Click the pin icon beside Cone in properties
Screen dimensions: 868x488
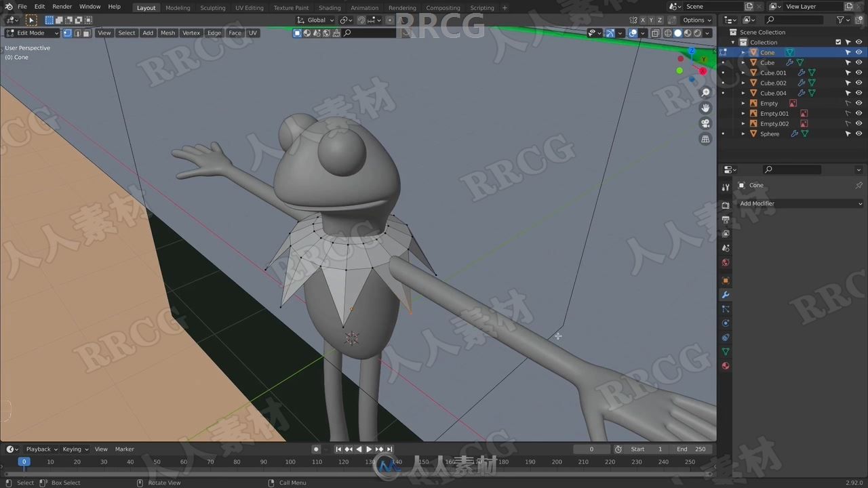pyautogui.click(x=859, y=185)
